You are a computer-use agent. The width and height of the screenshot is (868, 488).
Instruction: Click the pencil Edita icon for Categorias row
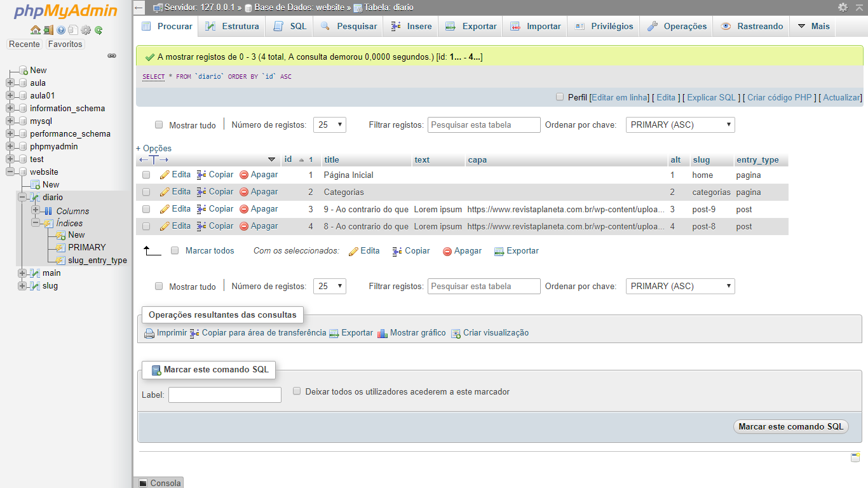(x=165, y=192)
